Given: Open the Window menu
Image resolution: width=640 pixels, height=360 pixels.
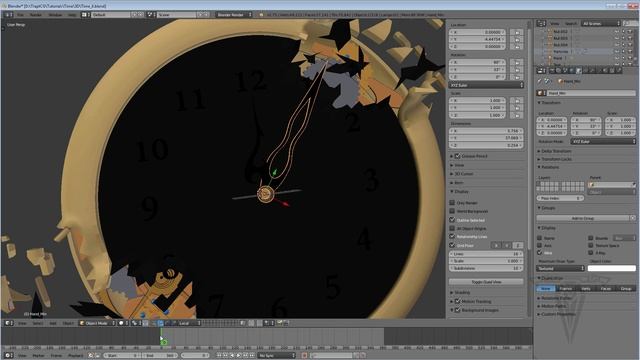Looking at the screenshot, I should coord(56,15).
